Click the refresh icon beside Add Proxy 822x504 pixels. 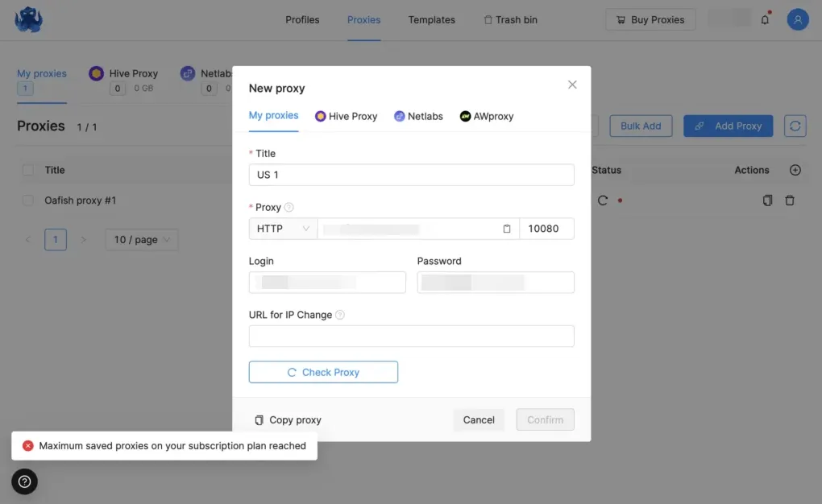(x=795, y=126)
